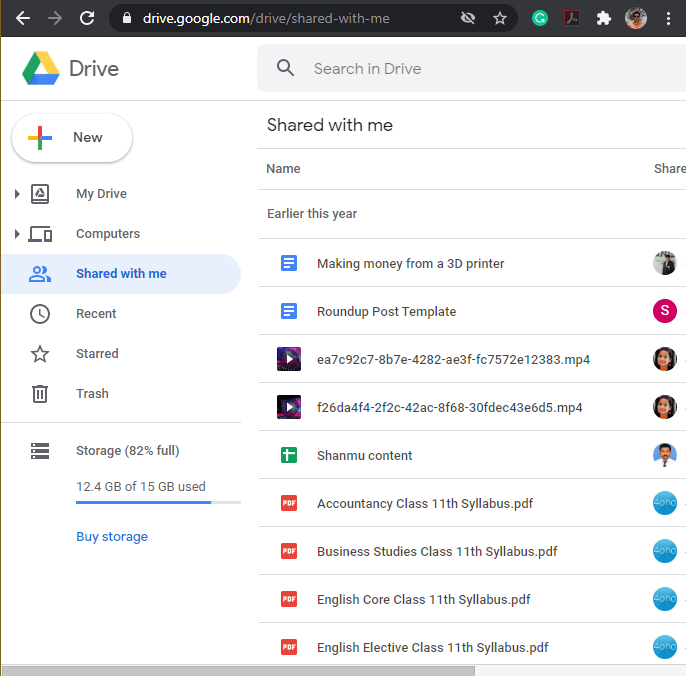Image resolution: width=686 pixels, height=676 pixels.
Task: Click Sheets icon of Shanmu content
Action: click(x=289, y=455)
